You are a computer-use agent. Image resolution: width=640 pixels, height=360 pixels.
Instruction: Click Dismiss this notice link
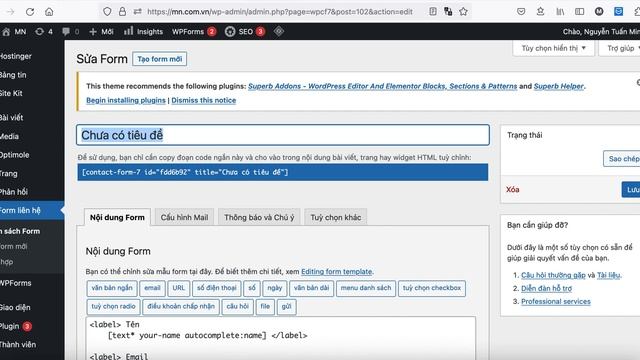(x=204, y=100)
